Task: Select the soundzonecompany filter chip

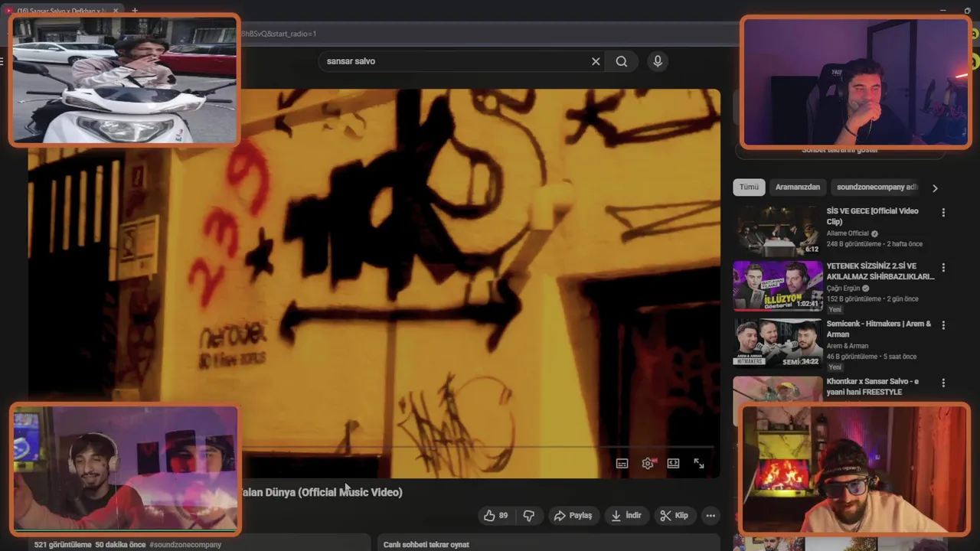Action: pyautogui.click(x=877, y=187)
